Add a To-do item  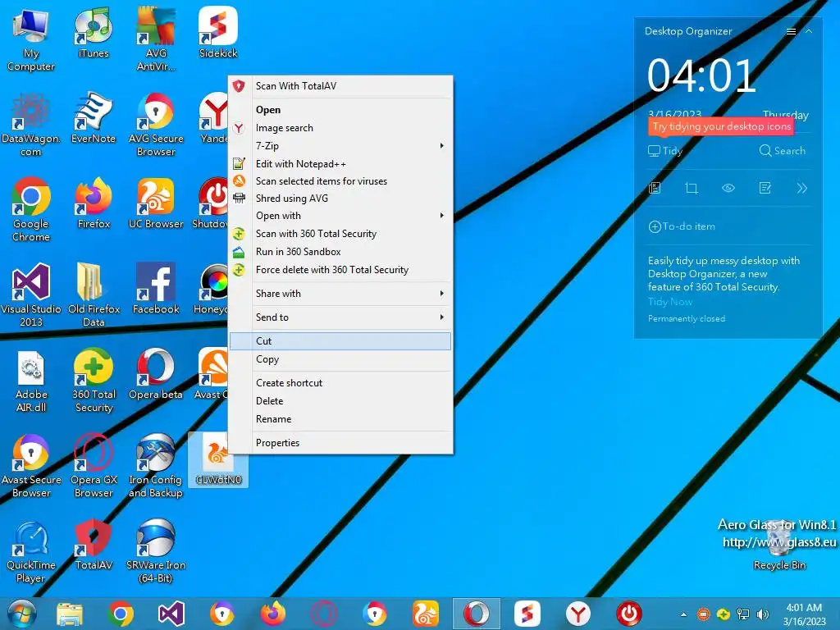click(x=682, y=226)
